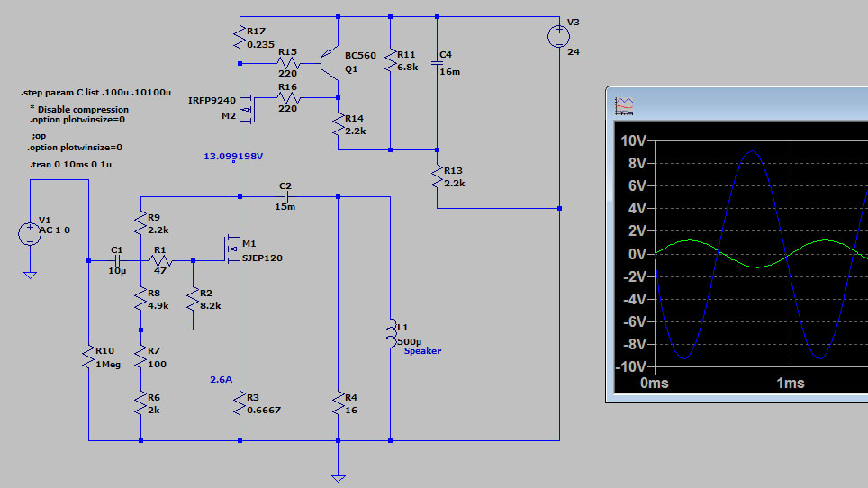Click the 10V axis label in plot
The image size is (868, 488).
(x=634, y=141)
